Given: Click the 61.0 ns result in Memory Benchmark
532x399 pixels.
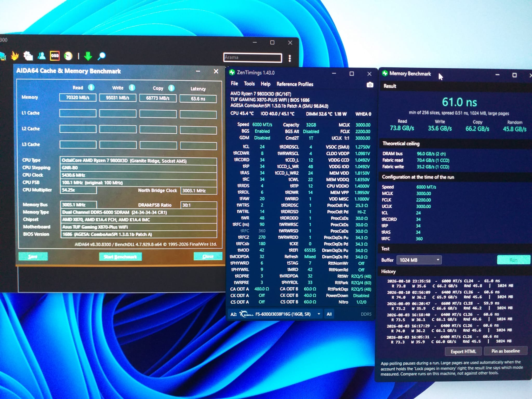Looking at the screenshot, I should (x=460, y=102).
